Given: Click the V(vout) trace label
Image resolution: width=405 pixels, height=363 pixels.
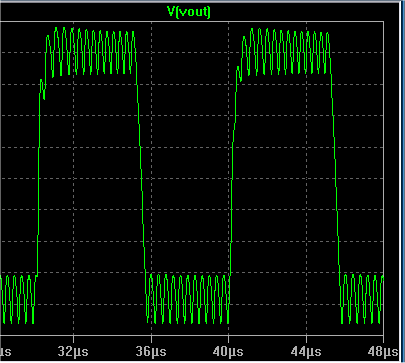Looking at the screenshot, I should coord(189,12).
